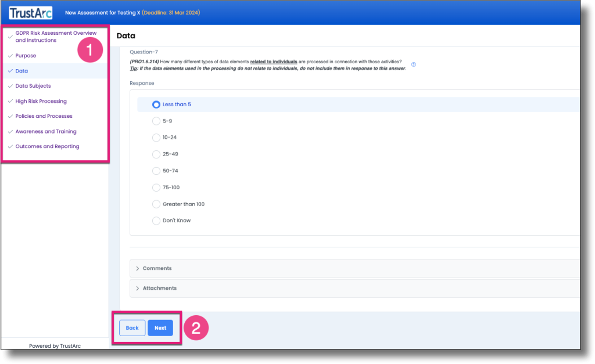Click the Back button
Viewport: 595px width, 364px height.
click(132, 328)
